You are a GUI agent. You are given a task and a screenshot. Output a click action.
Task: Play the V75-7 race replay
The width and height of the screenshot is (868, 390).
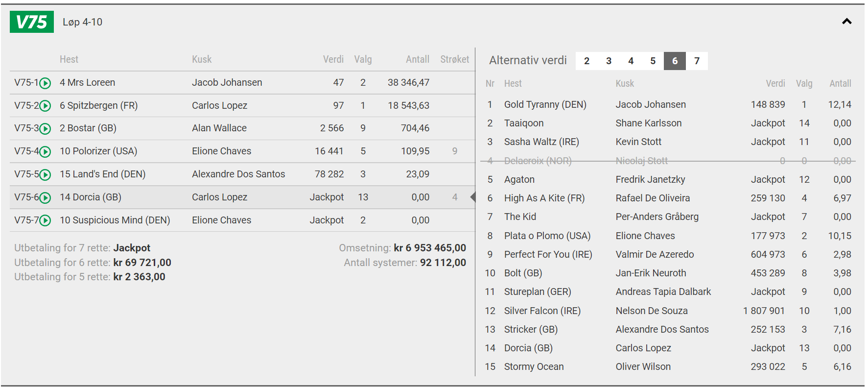tap(45, 220)
